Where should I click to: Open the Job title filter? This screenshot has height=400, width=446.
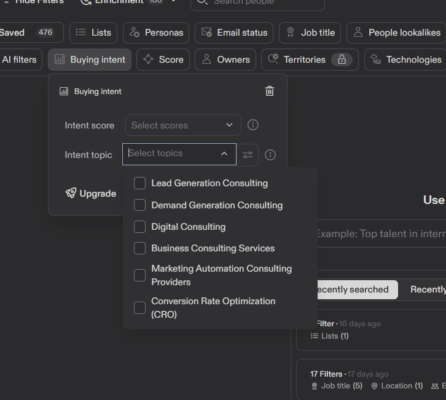coord(310,33)
